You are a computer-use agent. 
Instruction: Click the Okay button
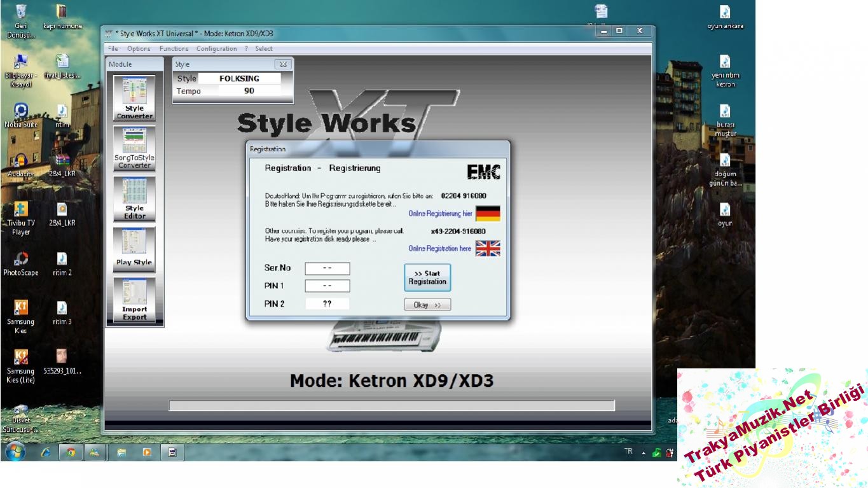427,305
